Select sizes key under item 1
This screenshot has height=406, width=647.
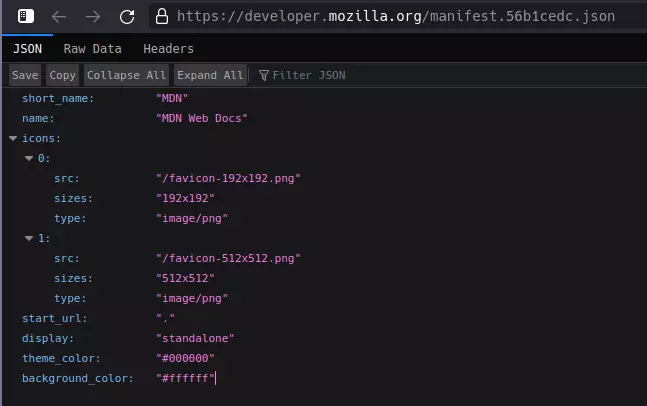coord(73,278)
